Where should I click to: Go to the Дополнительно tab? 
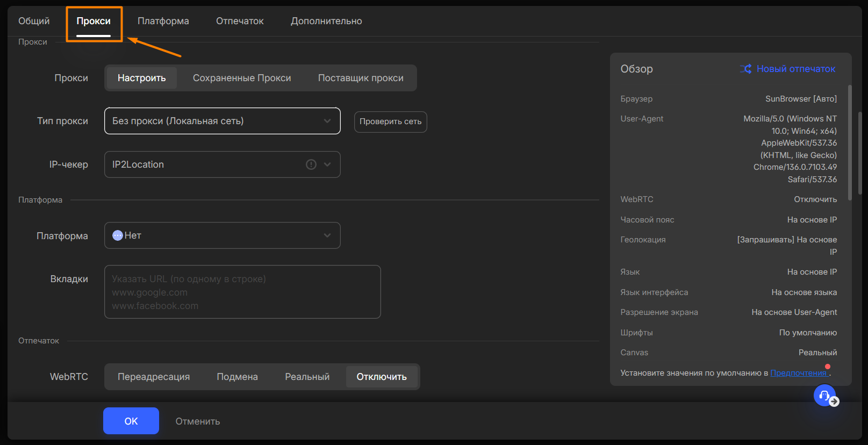[326, 21]
